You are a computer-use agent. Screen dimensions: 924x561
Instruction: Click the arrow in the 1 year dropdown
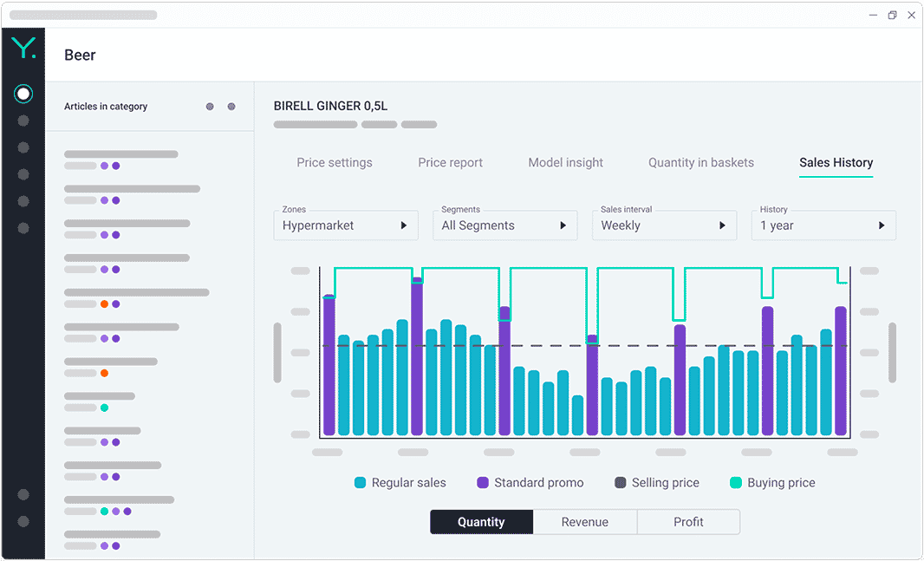[x=882, y=225]
